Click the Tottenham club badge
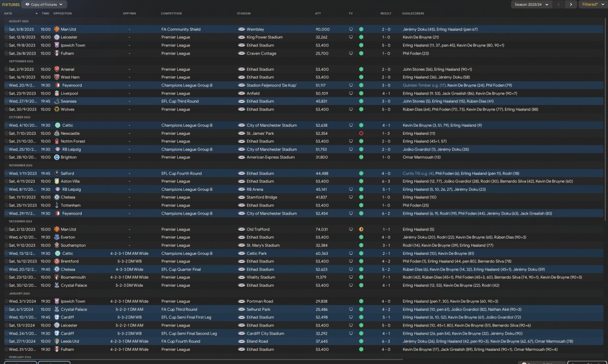The width and height of the screenshot is (608, 364). tap(57, 205)
